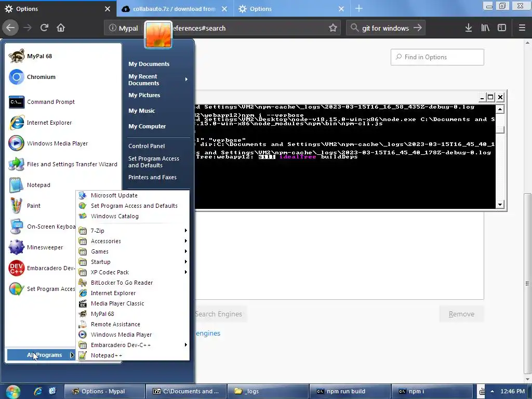Image resolution: width=532 pixels, height=399 pixels.
Task: Show hidden system tray icons
Action: [x=492, y=391]
